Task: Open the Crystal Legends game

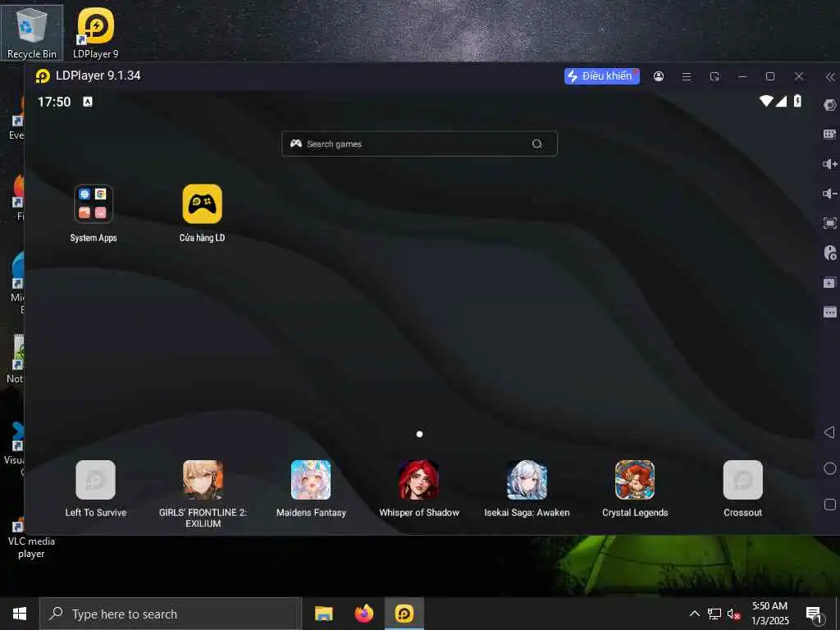Action: [x=635, y=489]
